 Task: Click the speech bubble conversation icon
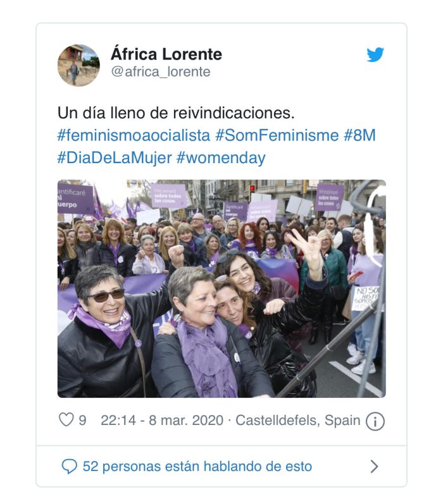point(69,467)
